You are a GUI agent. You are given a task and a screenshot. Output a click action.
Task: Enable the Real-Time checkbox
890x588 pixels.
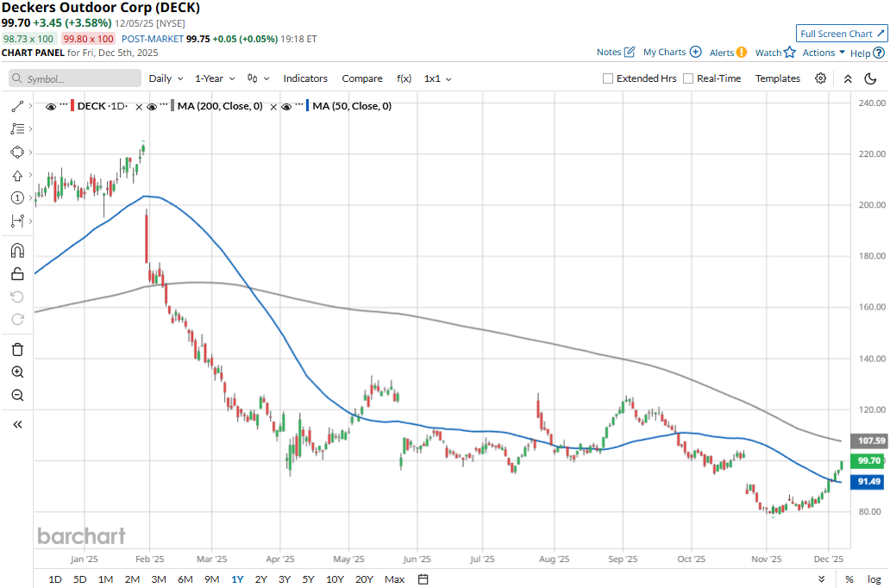[688, 78]
